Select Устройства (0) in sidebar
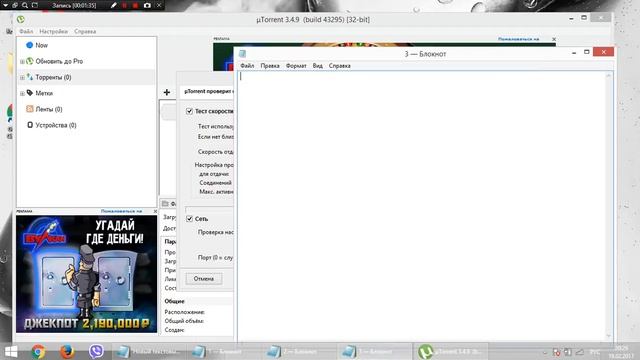 tap(56, 125)
